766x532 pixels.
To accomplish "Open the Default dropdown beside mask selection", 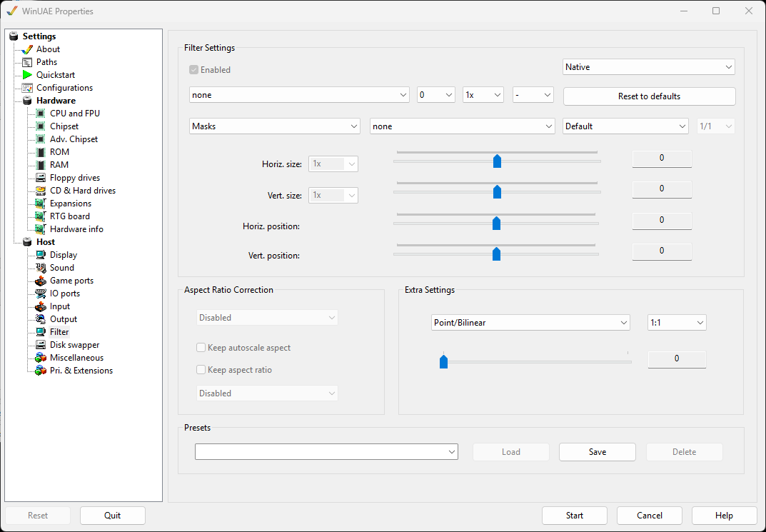I will click(x=625, y=126).
